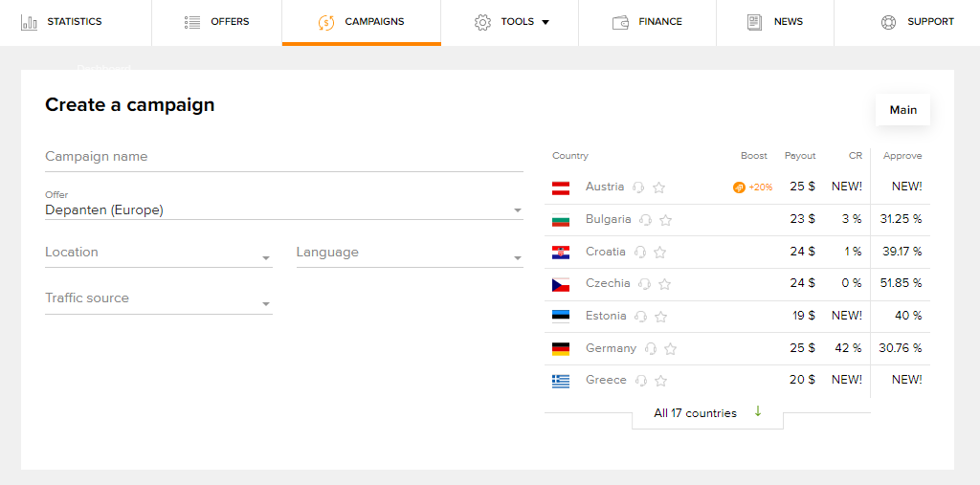Image resolution: width=980 pixels, height=485 pixels.
Task: Click the Finance wallet icon
Action: point(620,23)
